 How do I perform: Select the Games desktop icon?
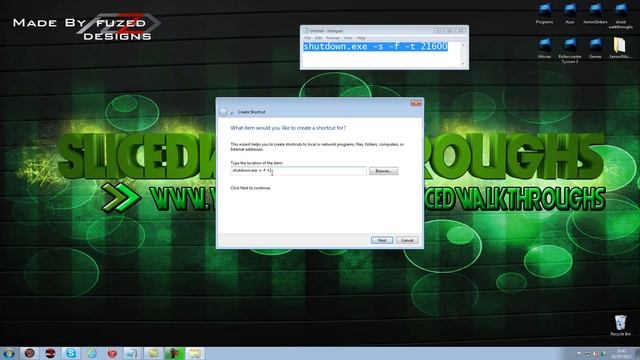(x=595, y=48)
